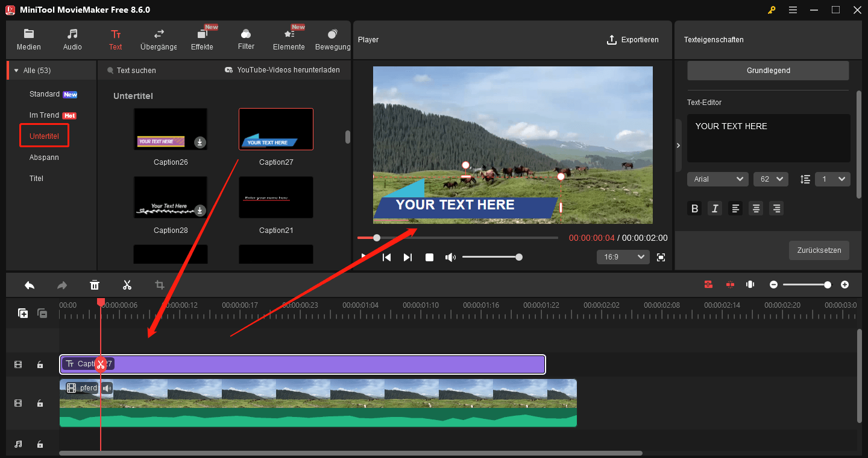The width and height of the screenshot is (868, 458).
Task: Select the Abspann category
Action: [x=44, y=157]
